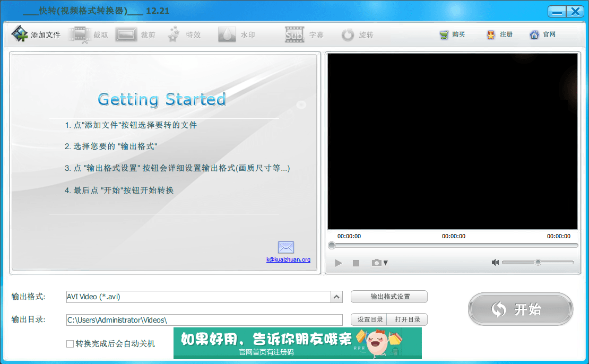Open the Crop (裁剪) tool
The width and height of the screenshot is (589, 364).
coord(135,35)
